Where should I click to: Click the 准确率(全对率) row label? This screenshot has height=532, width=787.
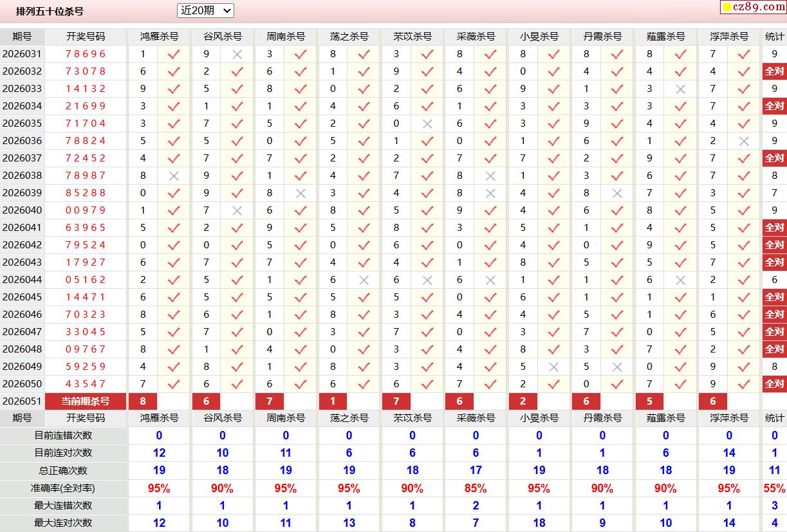pyautogui.click(x=63, y=488)
